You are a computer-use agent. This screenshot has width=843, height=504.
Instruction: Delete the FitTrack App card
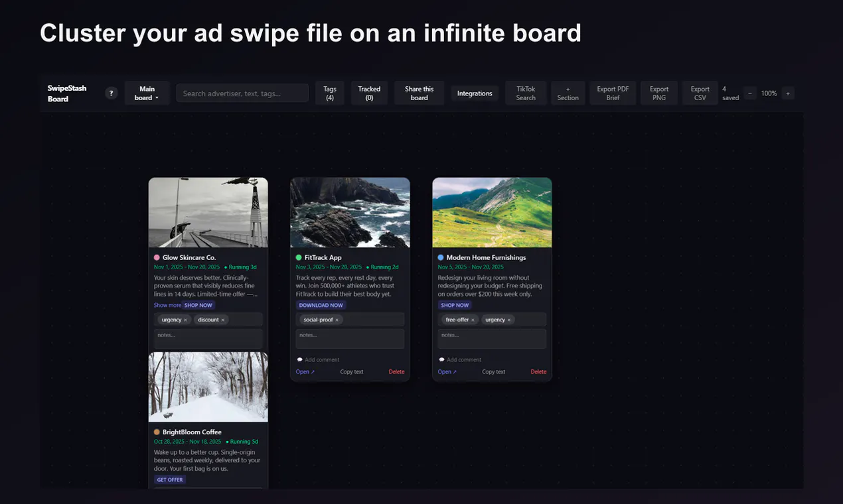[396, 372]
